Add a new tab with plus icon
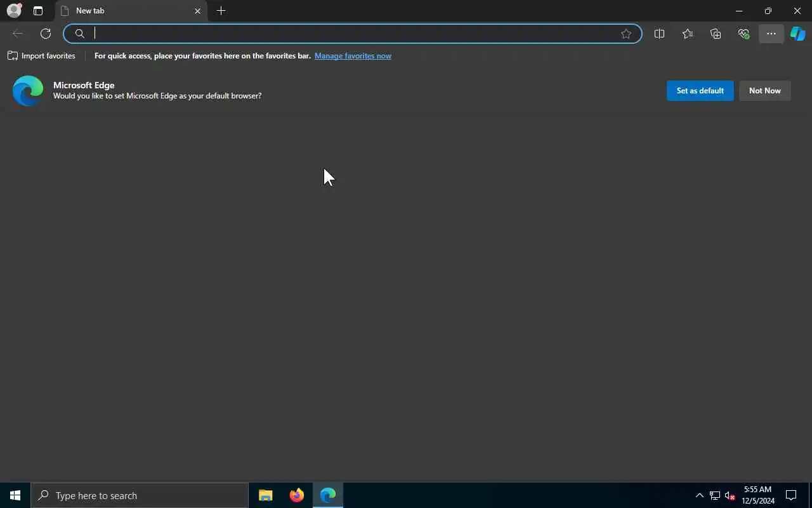 pyautogui.click(x=221, y=11)
